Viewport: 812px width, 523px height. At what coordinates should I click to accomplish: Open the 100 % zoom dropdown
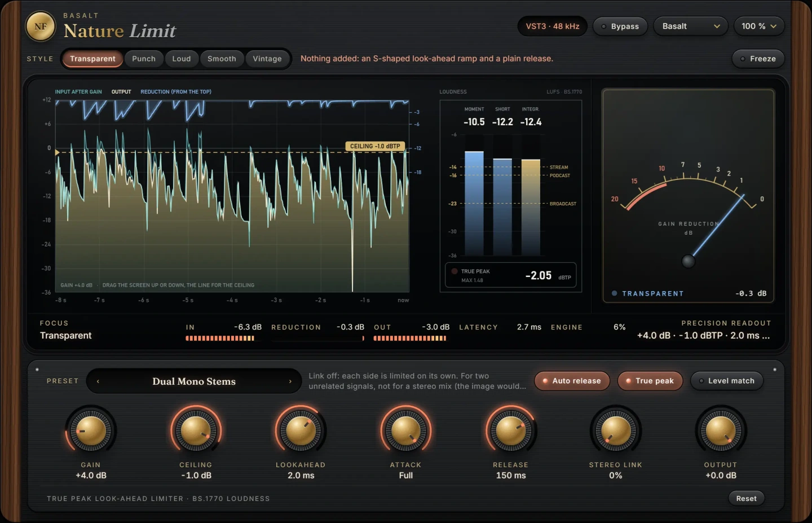(759, 27)
